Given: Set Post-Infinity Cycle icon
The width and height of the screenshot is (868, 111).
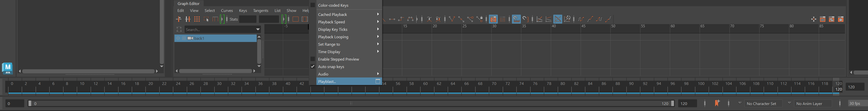Looking at the screenshot, I should click(599, 19).
